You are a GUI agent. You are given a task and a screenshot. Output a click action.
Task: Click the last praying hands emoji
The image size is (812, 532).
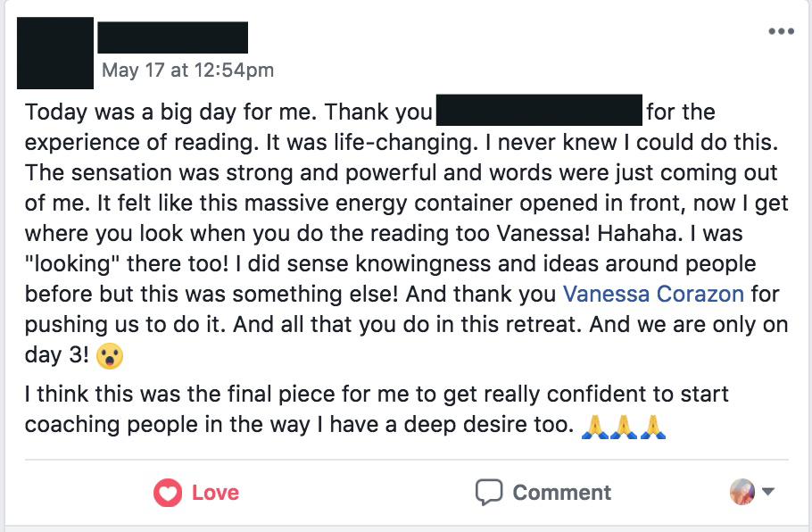click(x=652, y=428)
